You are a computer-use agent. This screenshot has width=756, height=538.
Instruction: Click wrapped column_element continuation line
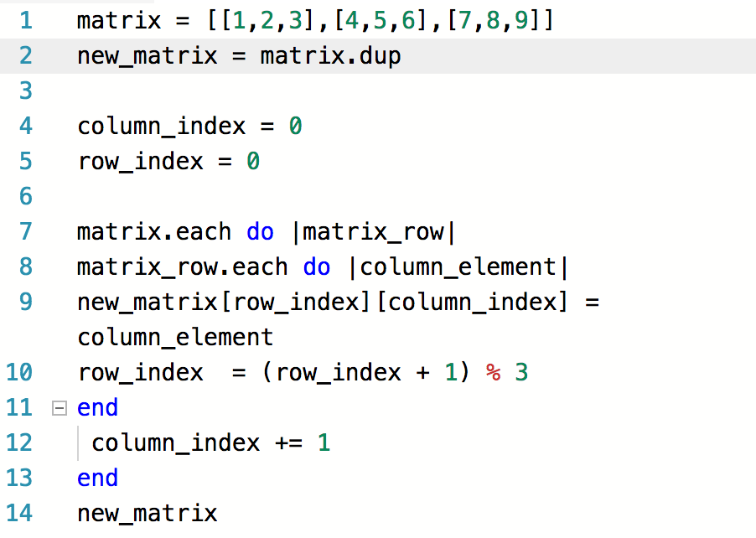click(175, 338)
